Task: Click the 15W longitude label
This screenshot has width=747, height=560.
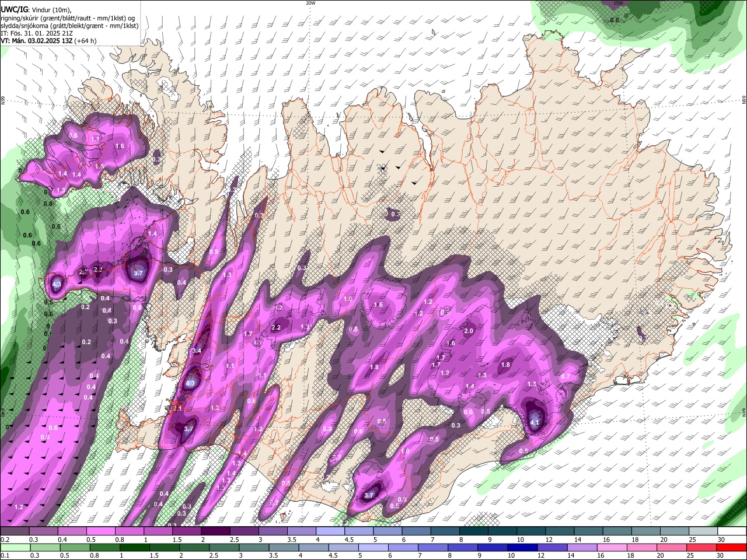Action: coord(618,3)
